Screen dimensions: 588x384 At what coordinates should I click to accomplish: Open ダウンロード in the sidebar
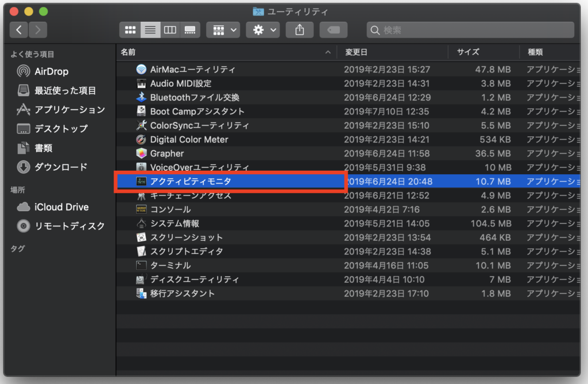52,167
